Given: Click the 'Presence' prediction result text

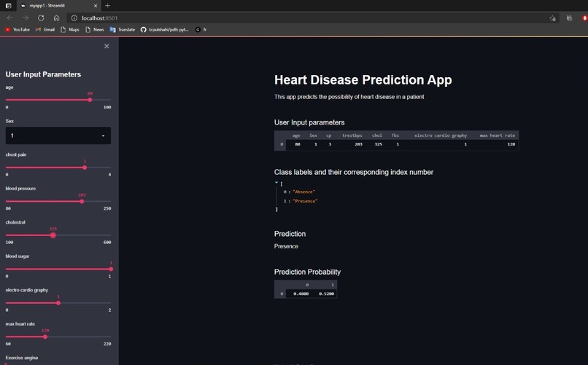Looking at the screenshot, I should 286,246.
